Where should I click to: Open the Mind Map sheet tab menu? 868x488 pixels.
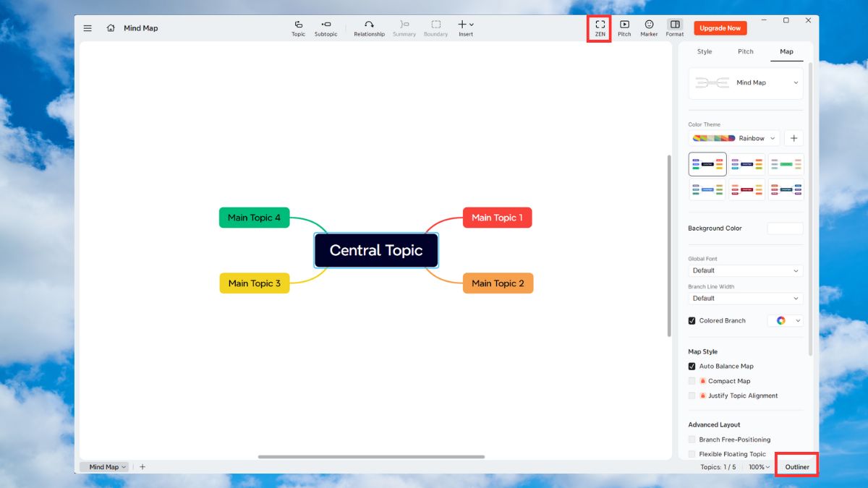tap(104, 467)
